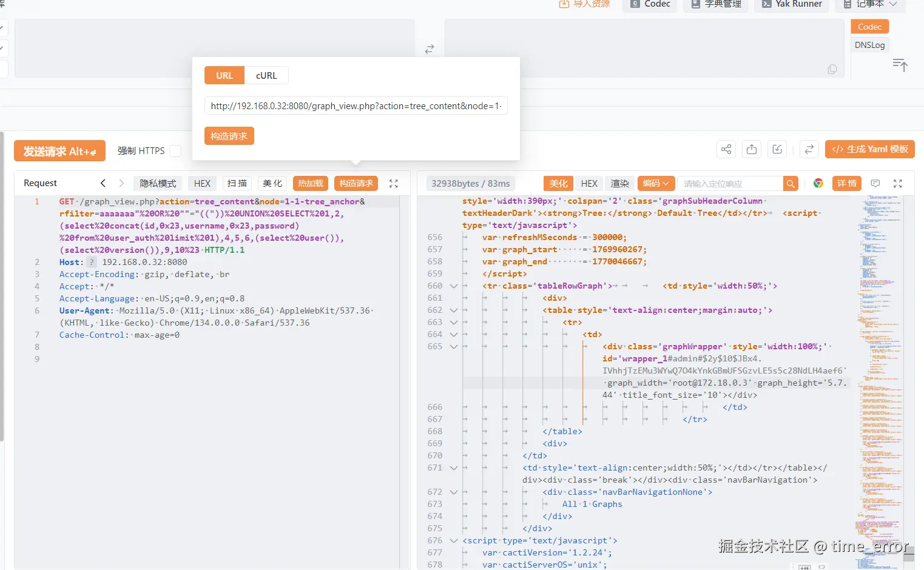The width and height of the screenshot is (924, 570).
Task: Go to next request with right chevron
Action: point(121,183)
